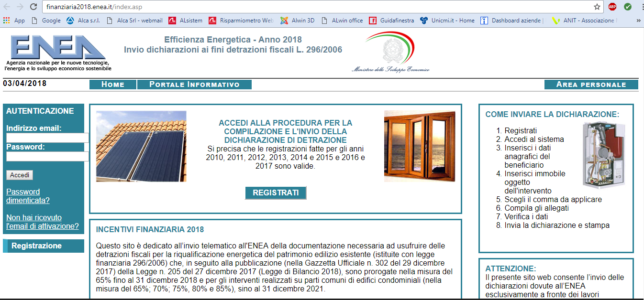Click the Accedi login button
The height and width of the screenshot is (300, 644).
20,175
